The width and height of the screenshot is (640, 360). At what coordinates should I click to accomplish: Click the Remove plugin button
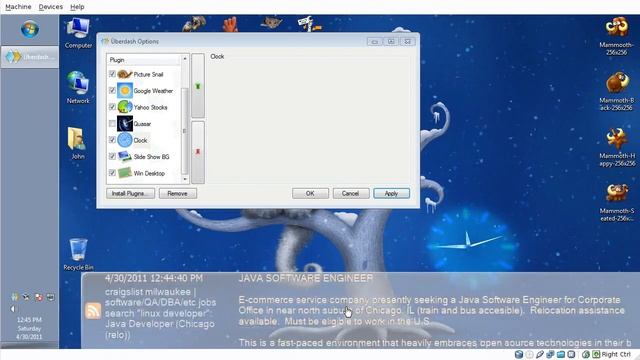tap(178, 193)
